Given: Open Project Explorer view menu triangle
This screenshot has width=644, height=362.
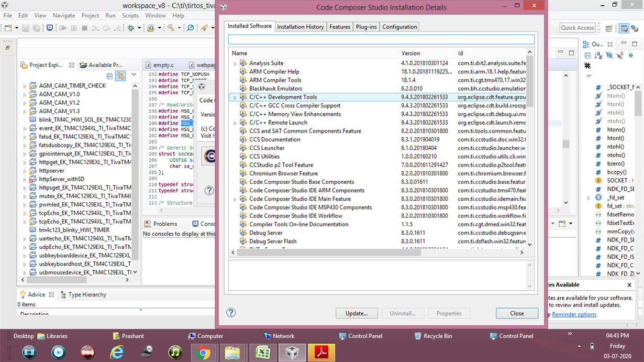Looking at the screenshot, I should click(x=134, y=75).
